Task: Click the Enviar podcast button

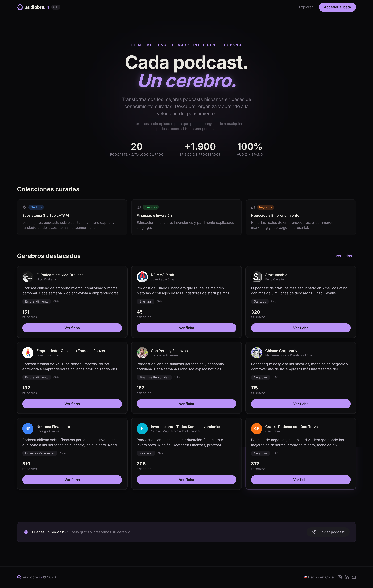Action: (328, 532)
